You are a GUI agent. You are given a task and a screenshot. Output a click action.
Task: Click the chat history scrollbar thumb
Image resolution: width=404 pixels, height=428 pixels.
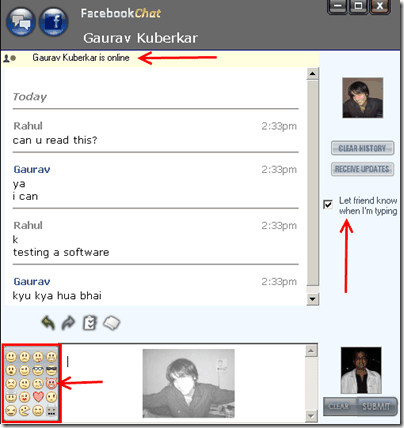click(x=312, y=183)
